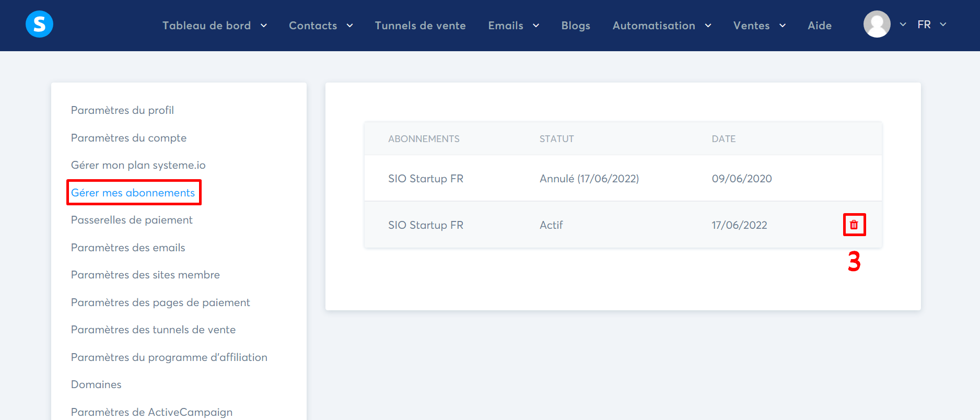Click the DATE column header
Image resolution: width=980 pixels, height=420 pixels.
724,139
